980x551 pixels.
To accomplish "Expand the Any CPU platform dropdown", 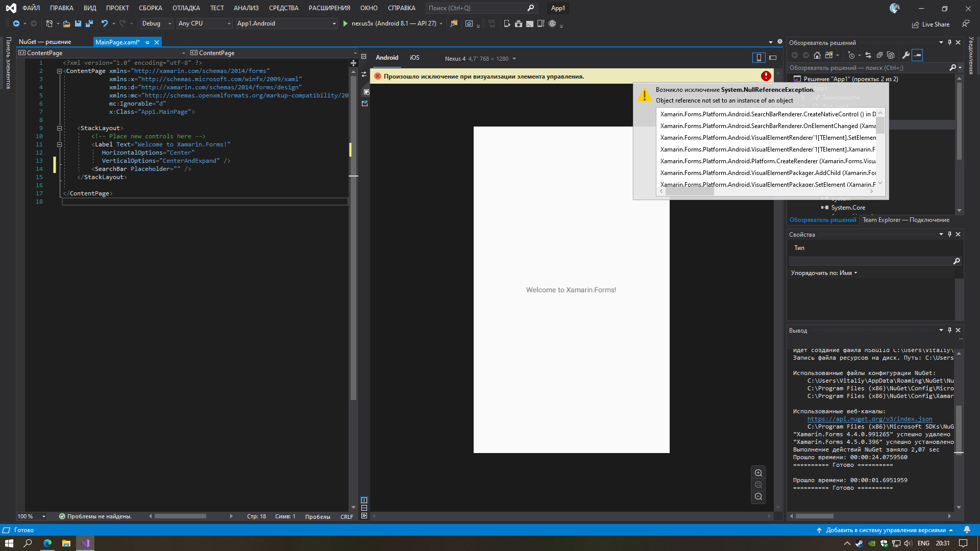I will click(229, 23).
